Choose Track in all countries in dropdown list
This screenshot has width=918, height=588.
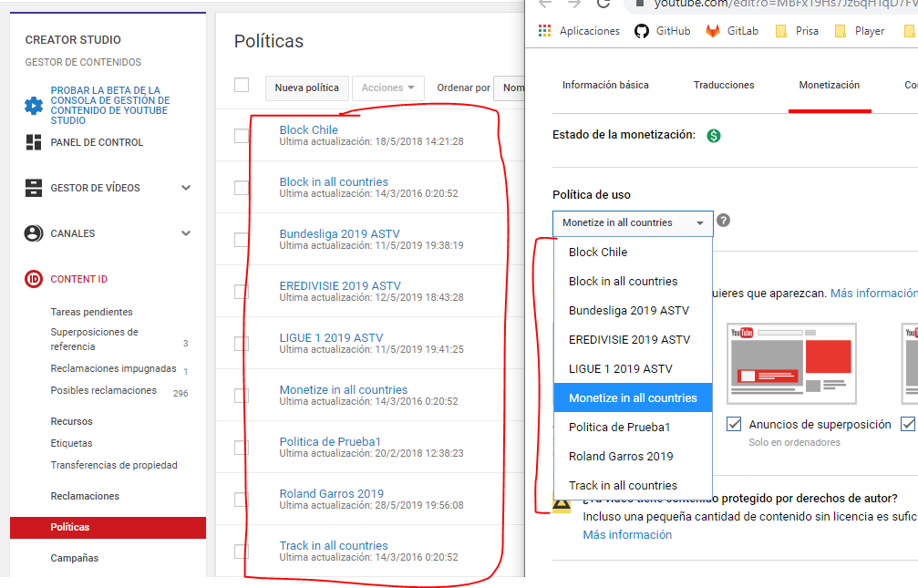[x=633, y=486]
